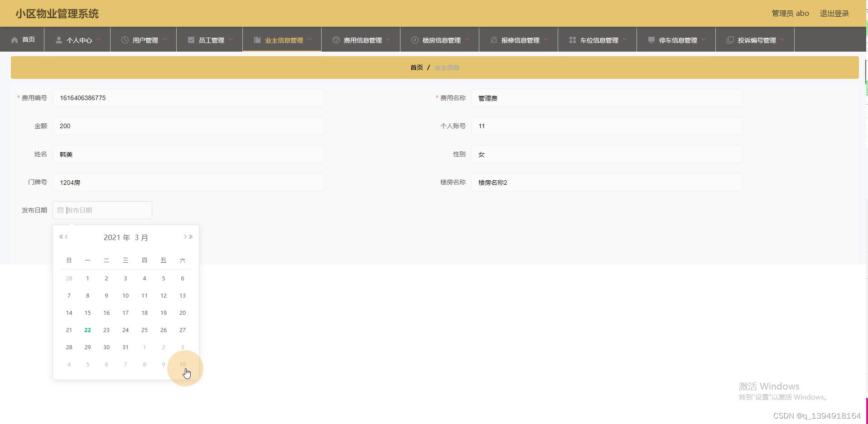The image size is (868, 424).
Task: Select today, 22, in the calendar
Action: pos(87,330)
